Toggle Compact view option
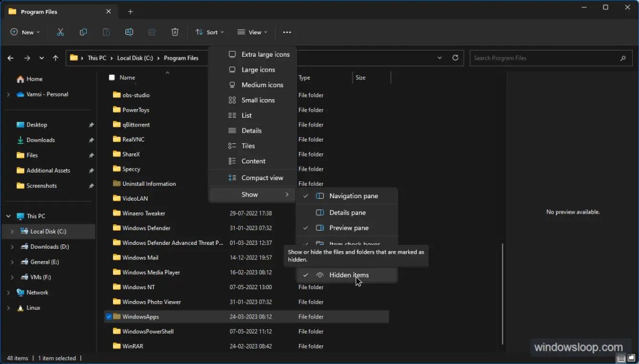Image resolution: width=639 pixels, height=364 pixels. (252, 178)
